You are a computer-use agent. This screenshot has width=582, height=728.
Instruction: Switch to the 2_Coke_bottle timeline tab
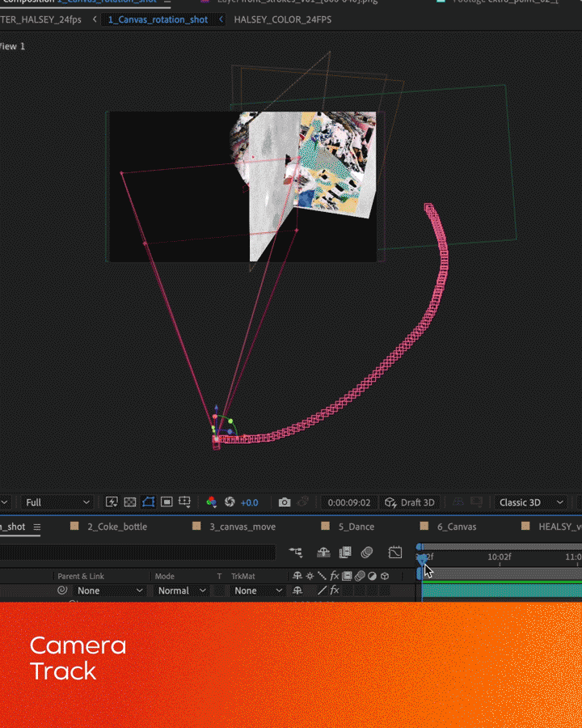tap(117, 527)
